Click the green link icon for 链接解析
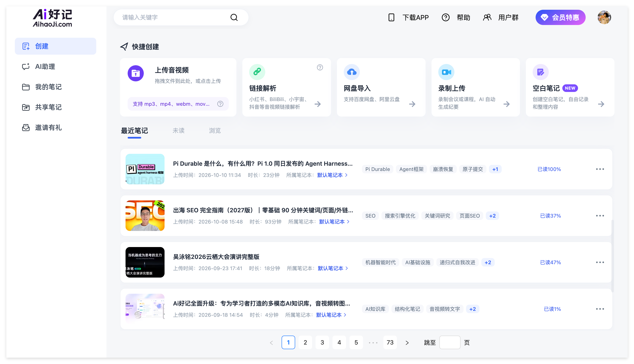 click(x=257, y=72)
